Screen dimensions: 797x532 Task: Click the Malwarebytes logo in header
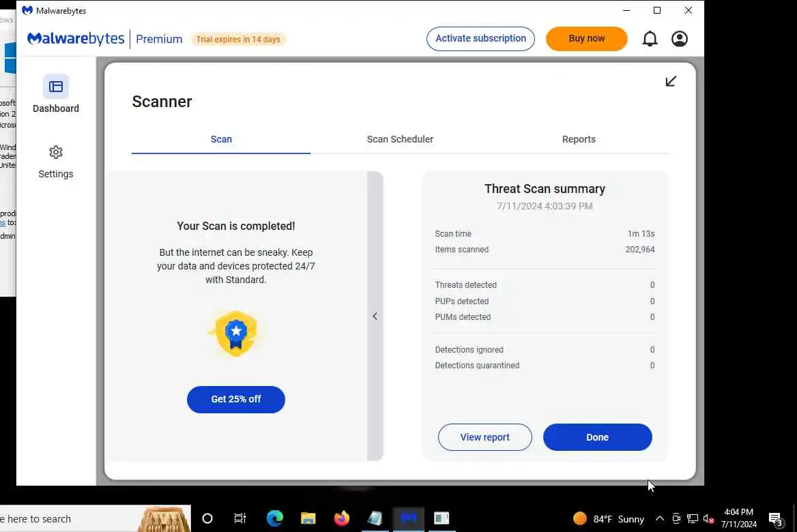(x=76, y=39)
